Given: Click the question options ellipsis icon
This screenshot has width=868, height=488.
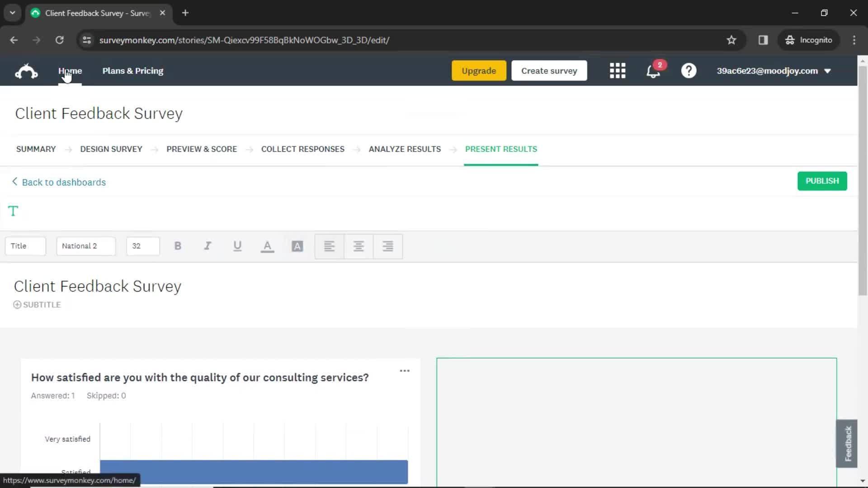Looking at the screenshot, I should (405, 371).
